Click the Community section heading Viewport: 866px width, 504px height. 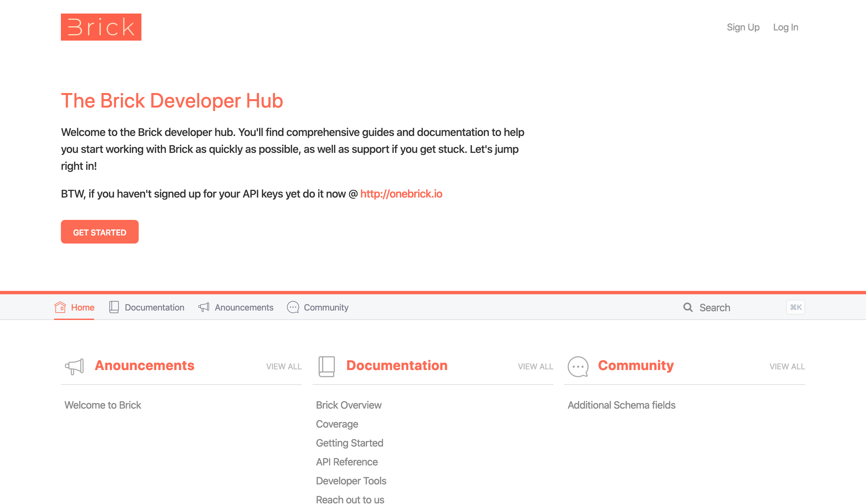point(636,366)
